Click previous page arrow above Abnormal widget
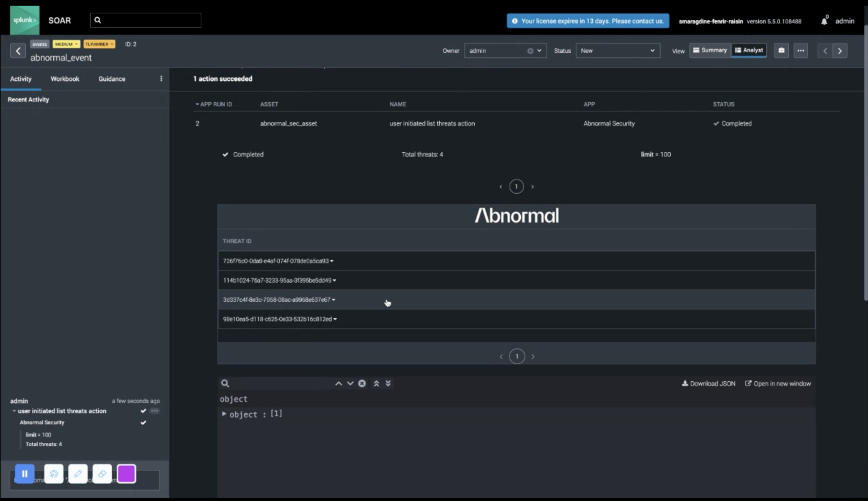 [x=501, y=187]
